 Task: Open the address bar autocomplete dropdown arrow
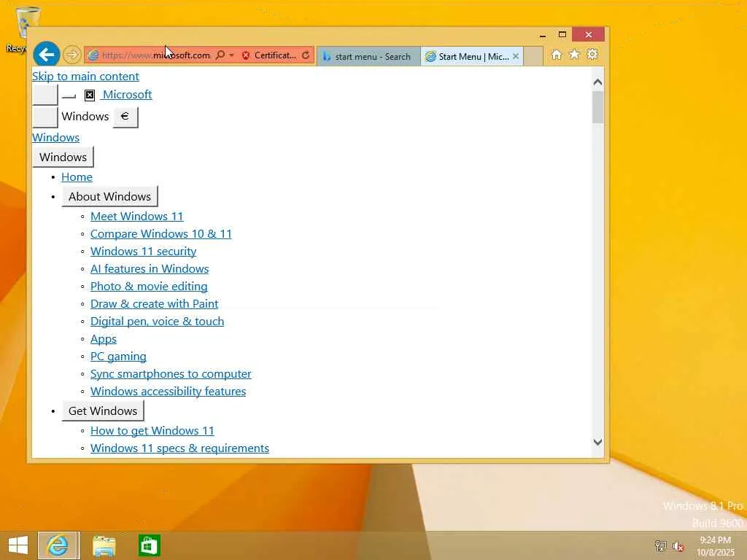tap(231, 55)
